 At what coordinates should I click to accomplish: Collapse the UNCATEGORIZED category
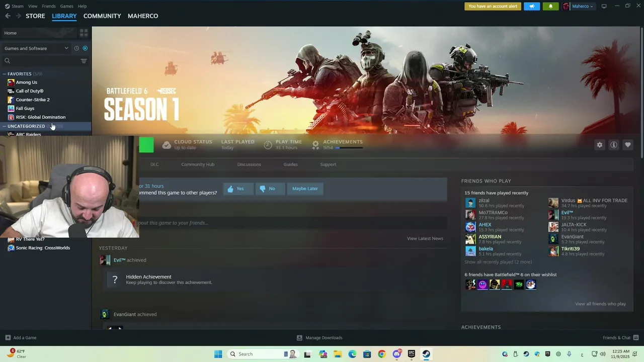pyautogui.click(x=5, y=126)
